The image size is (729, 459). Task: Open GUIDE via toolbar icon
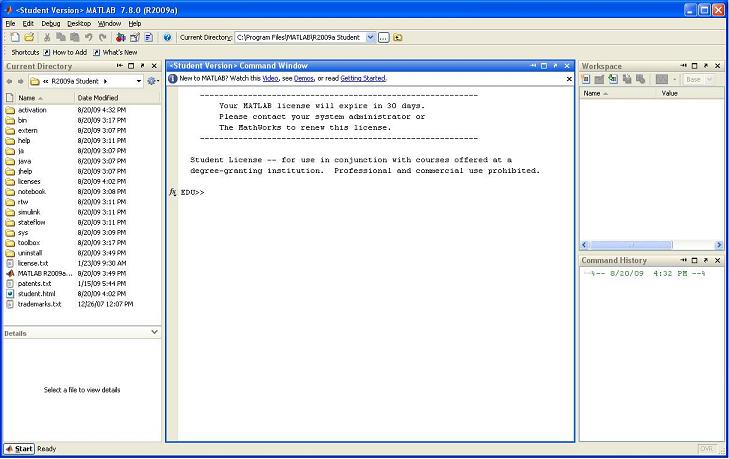point(135,37)
